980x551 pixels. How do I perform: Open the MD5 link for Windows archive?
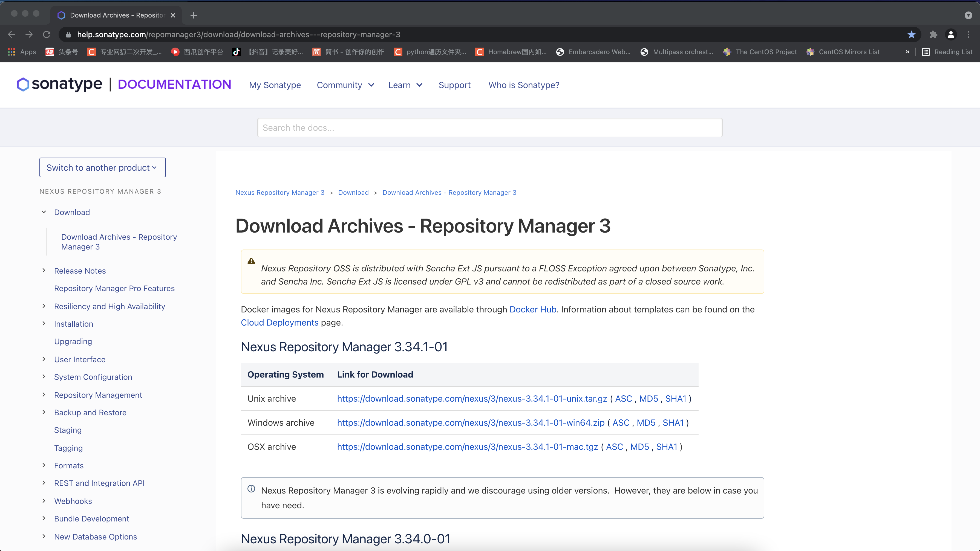646,422
